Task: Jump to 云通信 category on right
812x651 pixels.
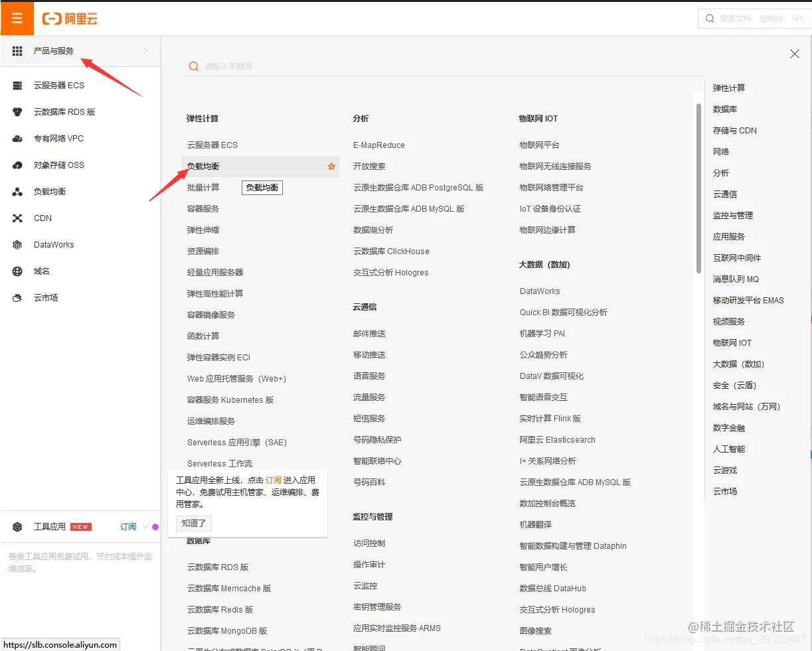Action: coord(724,194)
